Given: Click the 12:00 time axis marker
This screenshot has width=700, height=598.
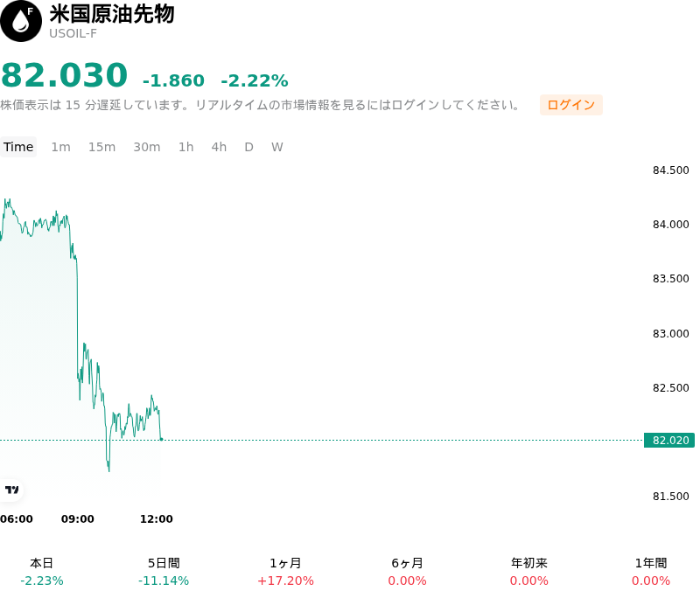Looking at the screenshot, I should (x=157, y=519).
